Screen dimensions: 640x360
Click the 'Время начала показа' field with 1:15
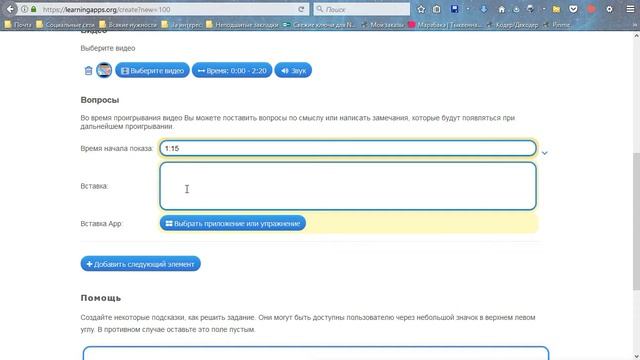pyautogui.click(x=348, y=148)
